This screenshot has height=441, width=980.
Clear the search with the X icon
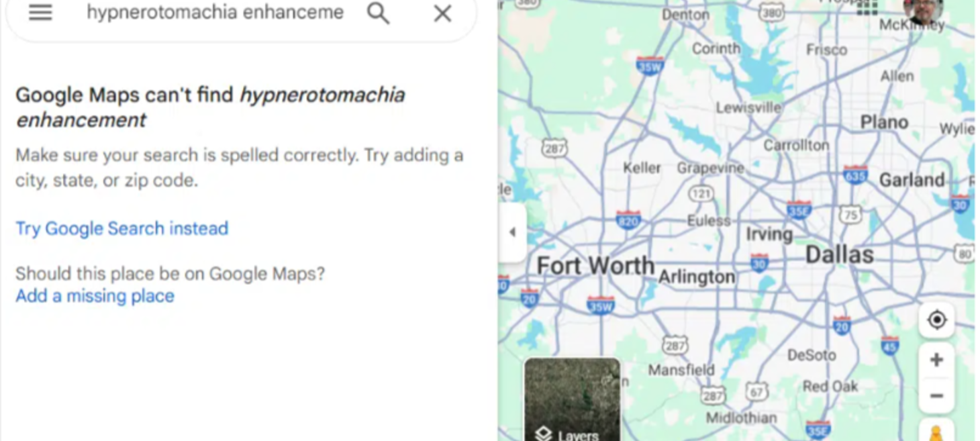click(442, 13)
